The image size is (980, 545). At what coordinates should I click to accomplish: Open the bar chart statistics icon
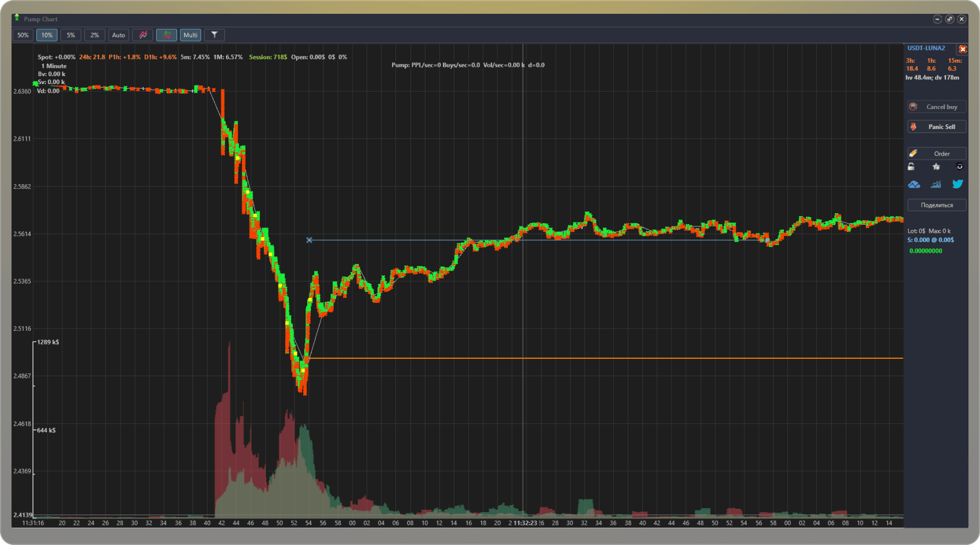936,184
